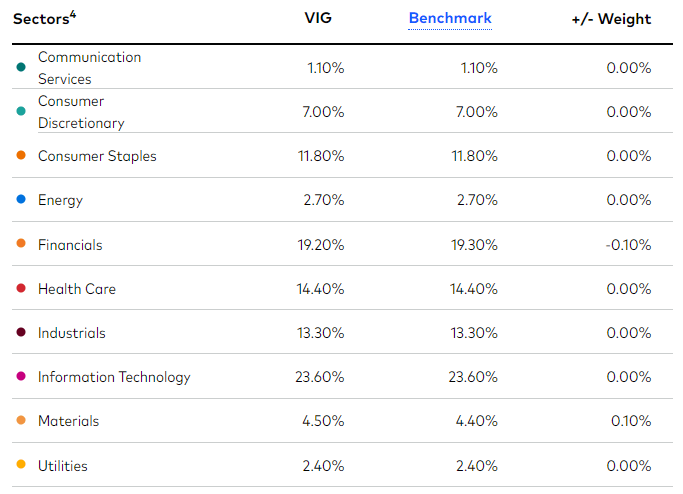Click the Health Care red dot
The height and width of the screenshot is (494, 683).
pyautogui.click(x=21, y=289)
